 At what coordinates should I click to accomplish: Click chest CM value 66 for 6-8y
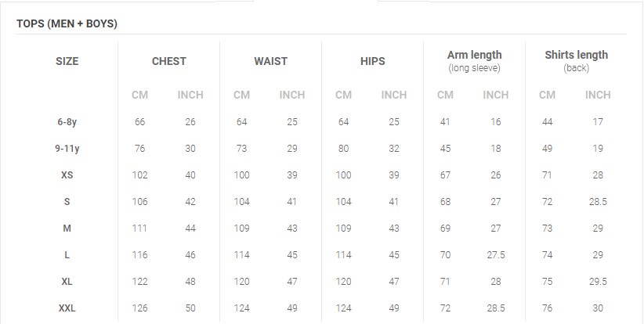[140, 122]
